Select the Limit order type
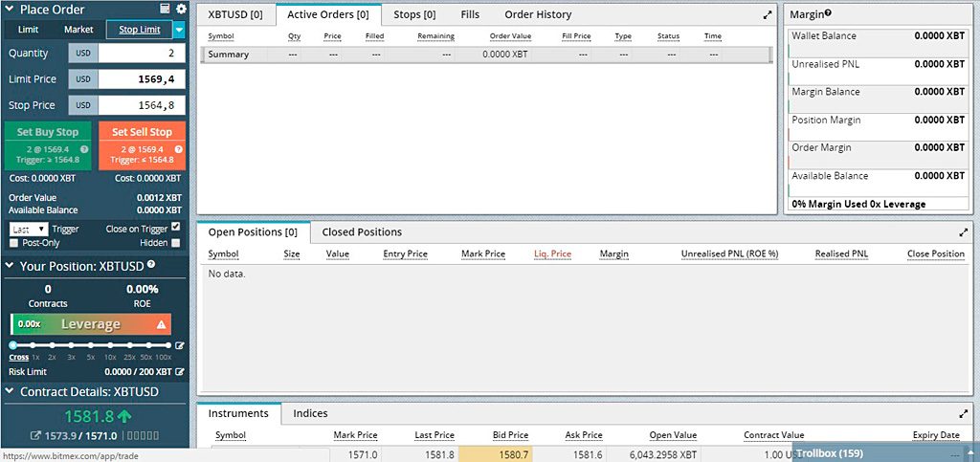 [x=28, y=30]
